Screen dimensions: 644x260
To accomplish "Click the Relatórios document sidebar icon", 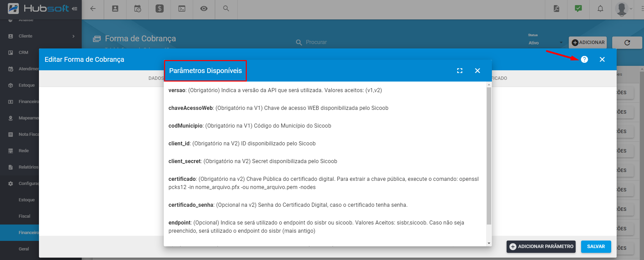I will (11, 167).
